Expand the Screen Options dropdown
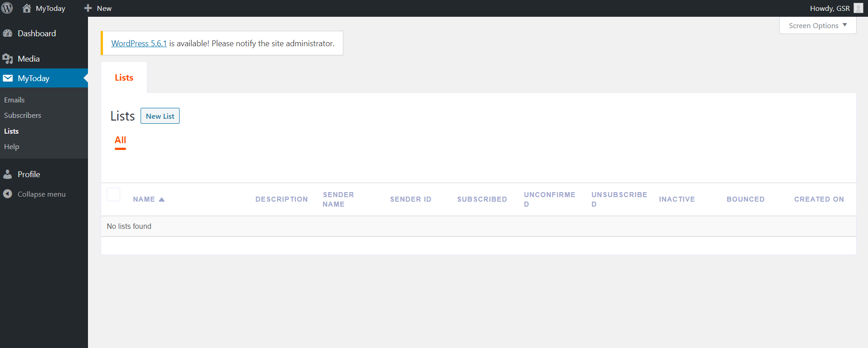The image size is (868, 348). (x=817, y=25)
